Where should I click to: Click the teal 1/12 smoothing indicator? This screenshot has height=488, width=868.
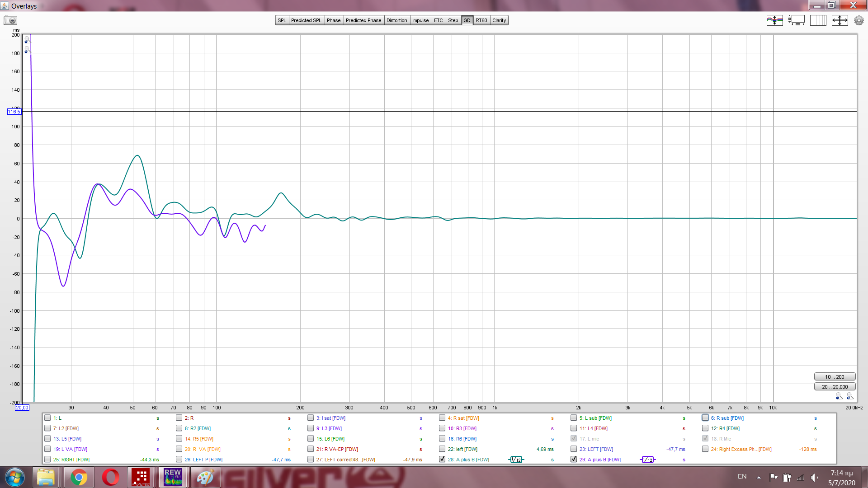tap(516, 460)
